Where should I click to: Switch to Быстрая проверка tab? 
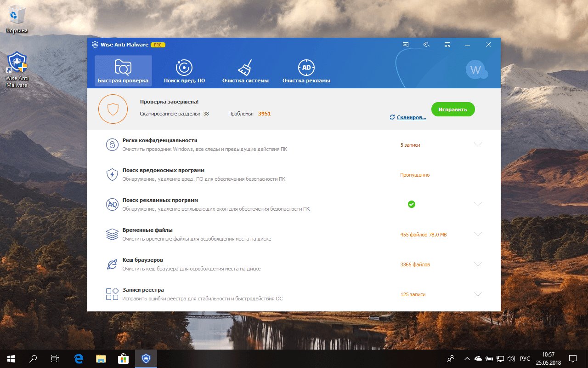click(123, 71)
